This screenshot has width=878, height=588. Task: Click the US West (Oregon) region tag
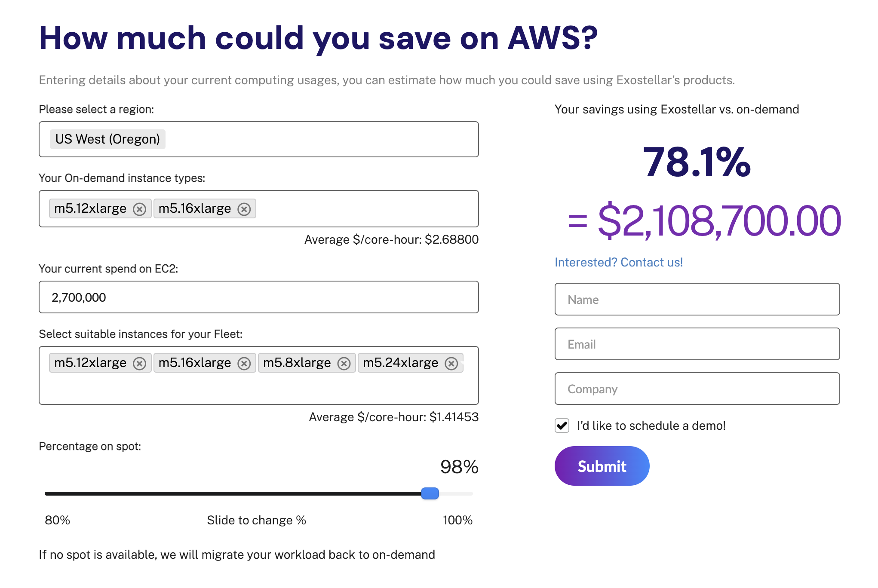coord(107,139)
